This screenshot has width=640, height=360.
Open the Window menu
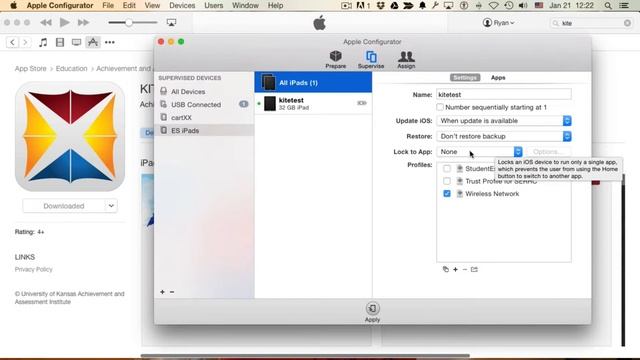click(x=245, y=6)
